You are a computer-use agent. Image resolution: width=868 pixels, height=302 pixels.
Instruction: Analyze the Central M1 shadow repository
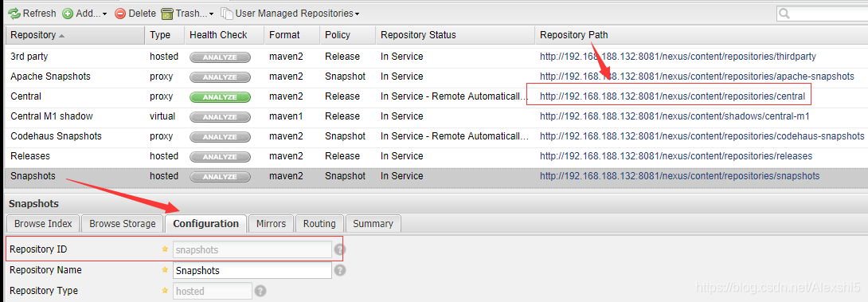click(220, 117)
